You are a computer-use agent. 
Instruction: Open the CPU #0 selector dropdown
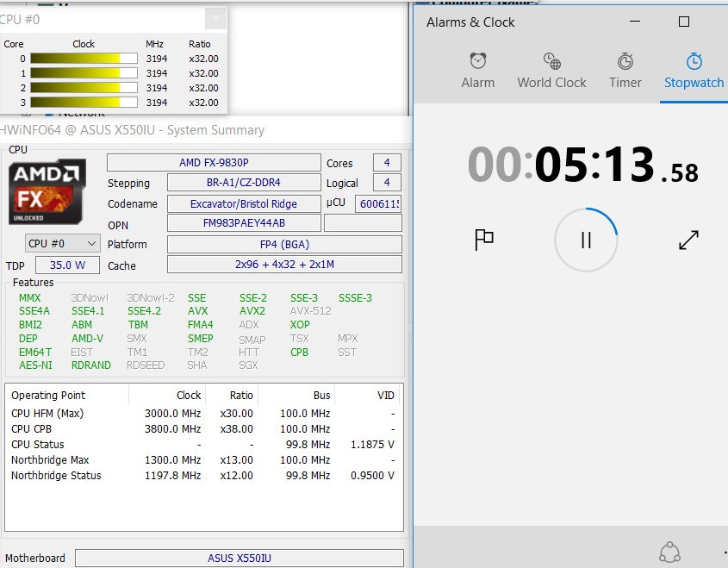coord(63,244)
